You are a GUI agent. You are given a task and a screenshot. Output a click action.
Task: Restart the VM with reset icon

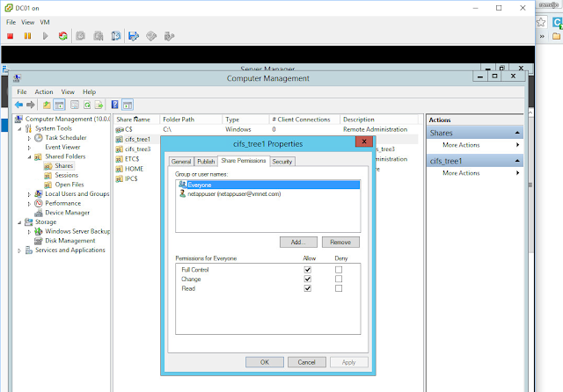point(62,36)
